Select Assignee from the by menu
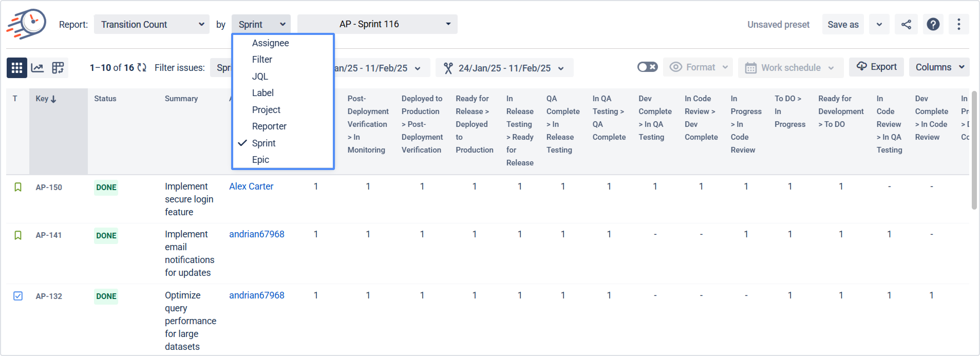Screen dimensions: 980x356 click(270, 43)
